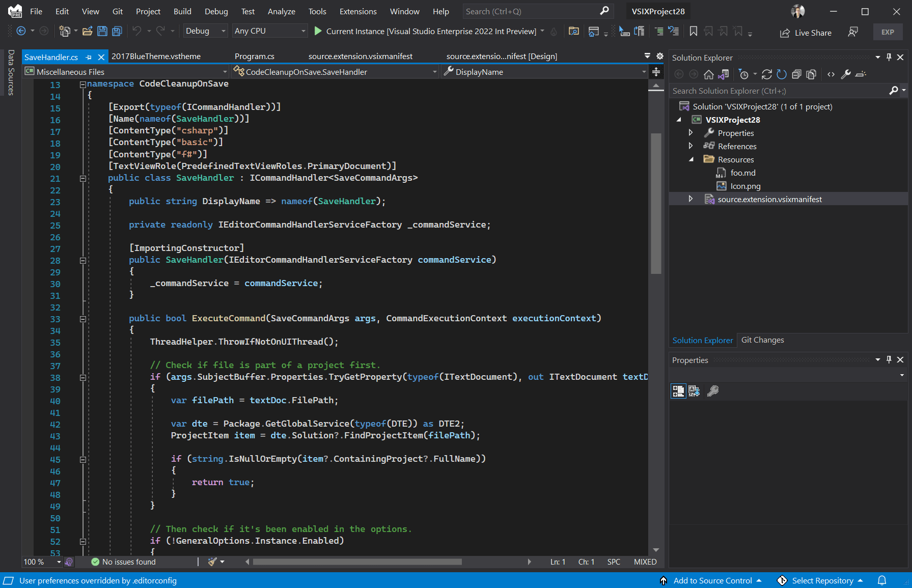Screen dimensions: 912x588
Task: Start debugging with the green play icon
Action: 318,31
